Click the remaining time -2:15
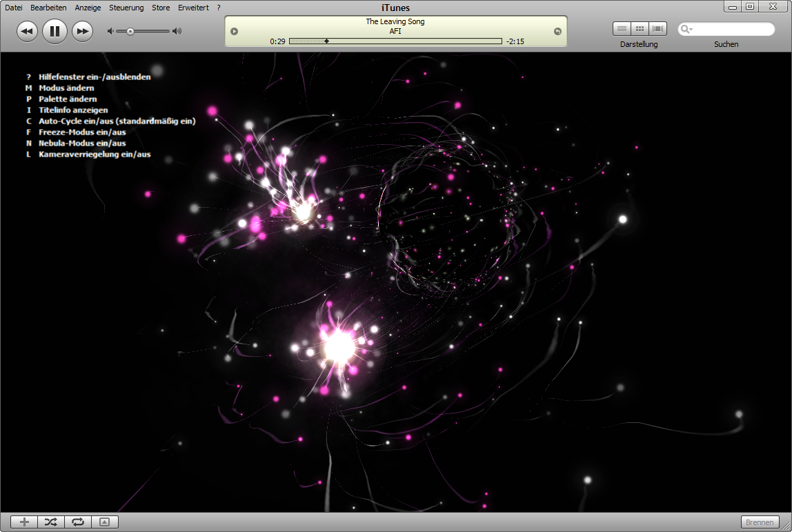Screen dimensions: 792x532 point(515,41)
